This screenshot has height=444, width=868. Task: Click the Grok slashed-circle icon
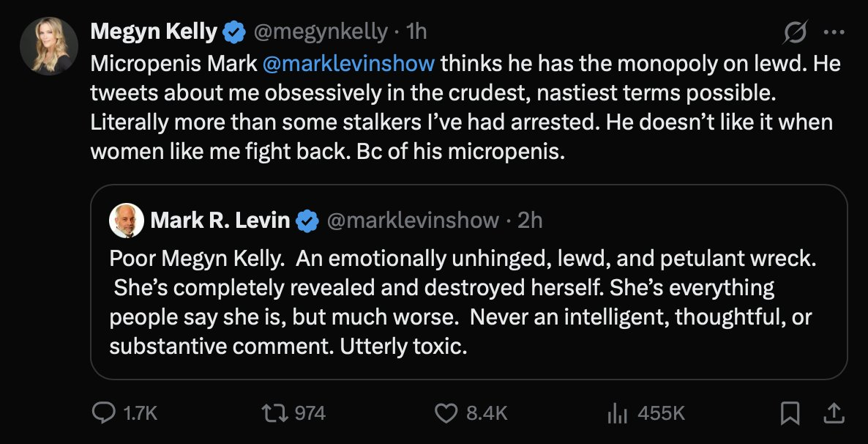pyautogui.click(x=795, y=33)
